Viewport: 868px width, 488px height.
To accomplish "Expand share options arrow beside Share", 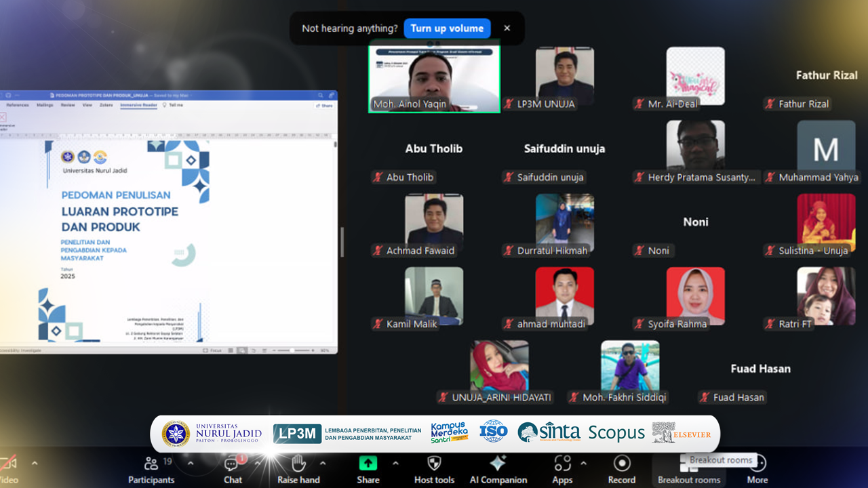I will pyautogui.click(x=395, y=464).
